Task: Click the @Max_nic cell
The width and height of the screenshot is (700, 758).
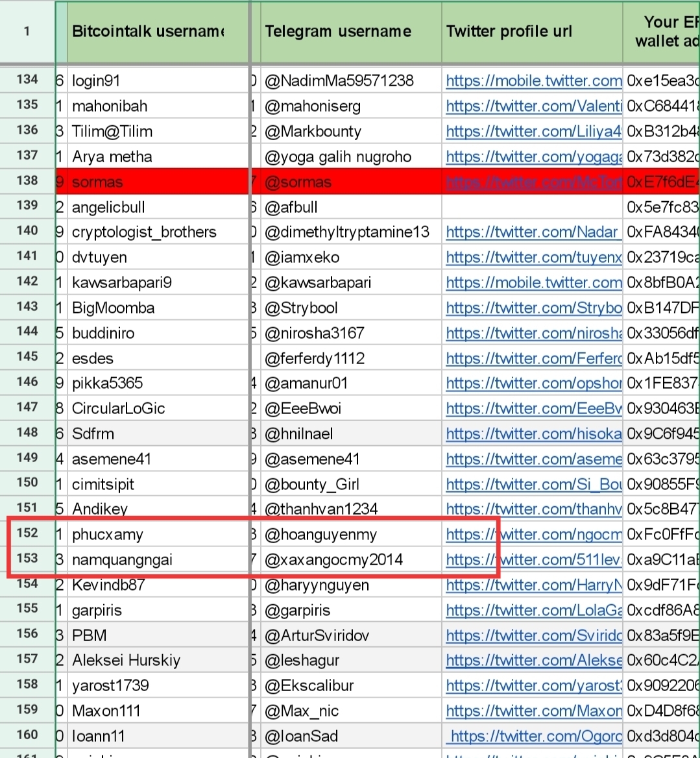Action: click(351, 711)
